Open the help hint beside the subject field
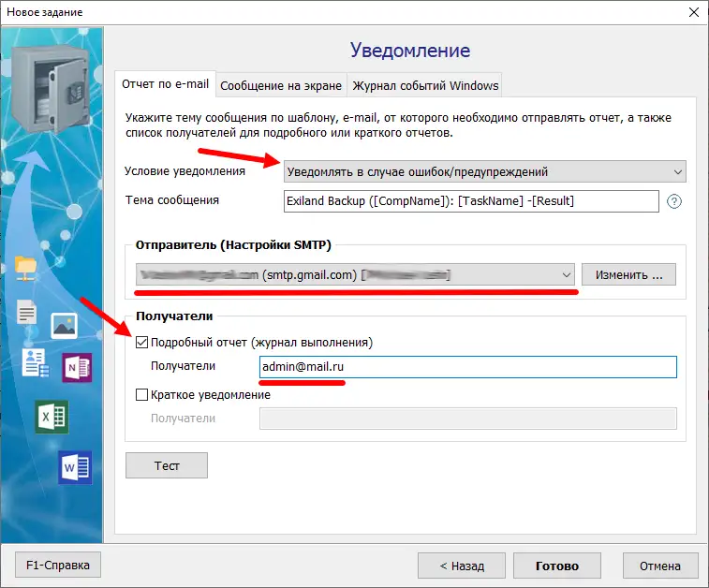Viewport: 709px width, 588px height. pos(673,201)
